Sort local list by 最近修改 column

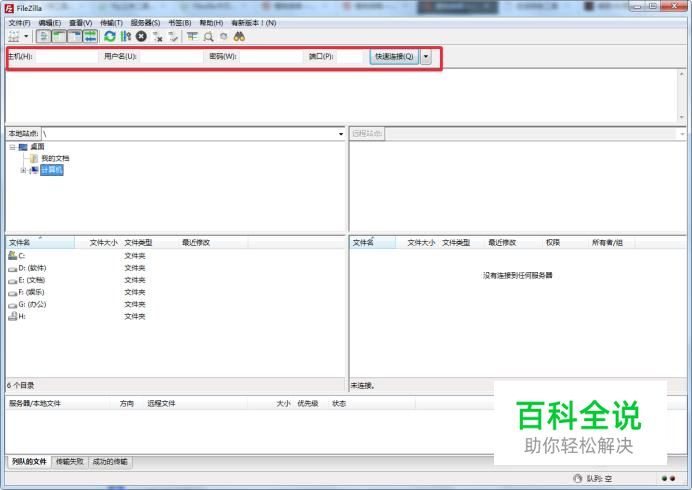214,242
